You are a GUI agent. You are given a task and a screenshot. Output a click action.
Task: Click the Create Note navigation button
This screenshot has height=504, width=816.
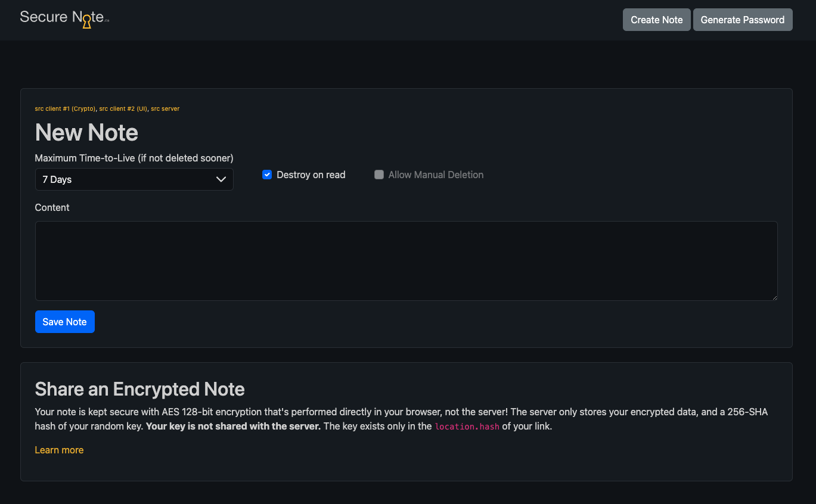pos(656,20)
